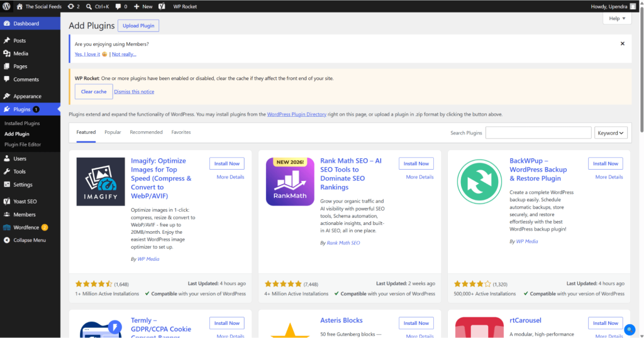The image size is (644, 338).
Task: Expand the Help dropdown tab
Action: pos(617,18)
